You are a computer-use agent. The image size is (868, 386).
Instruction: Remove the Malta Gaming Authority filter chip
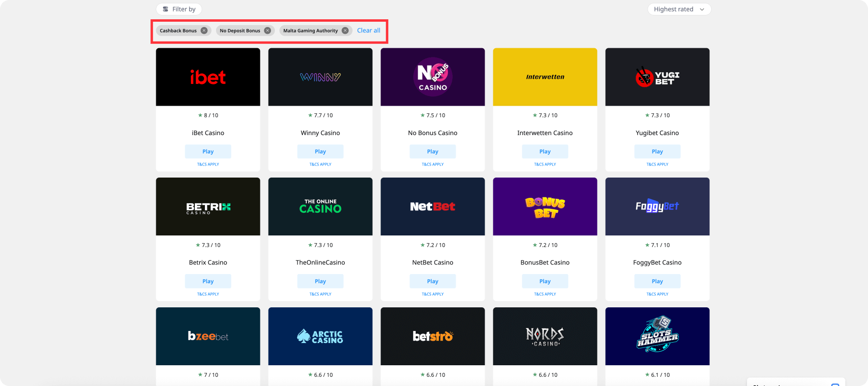(x=345, y=30)
